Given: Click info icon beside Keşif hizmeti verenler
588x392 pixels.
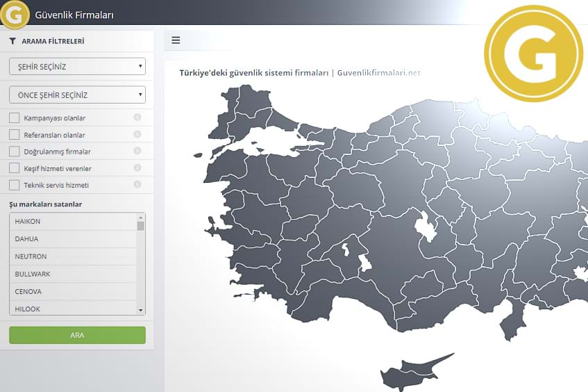Looking at the screenshot, I should coord(137,168).
